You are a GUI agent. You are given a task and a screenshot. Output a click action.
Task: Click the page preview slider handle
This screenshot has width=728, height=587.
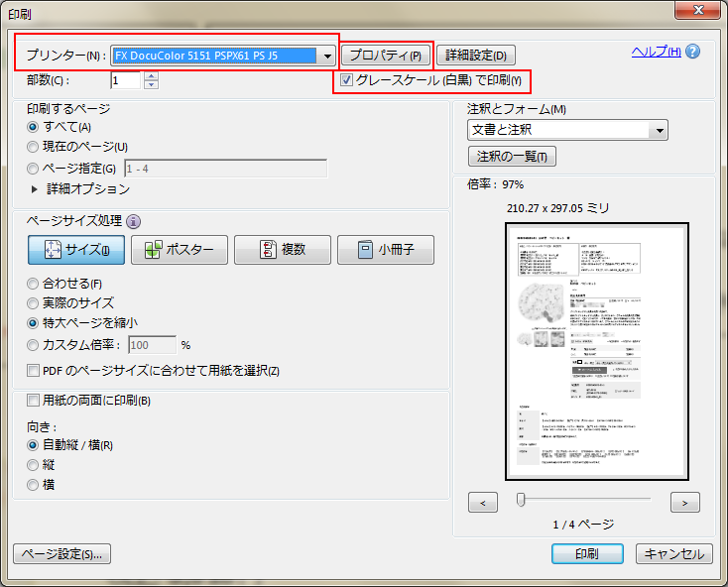[x=521, y=500]
